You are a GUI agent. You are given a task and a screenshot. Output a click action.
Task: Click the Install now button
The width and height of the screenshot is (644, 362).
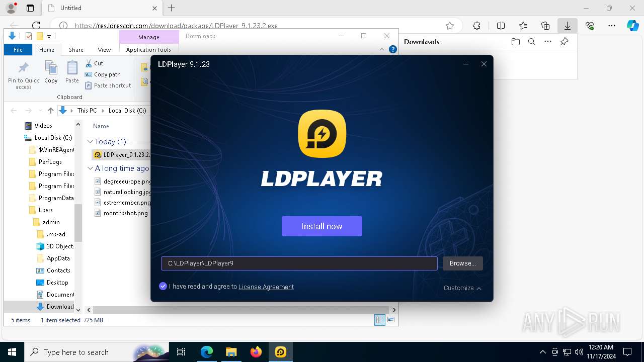321,226
